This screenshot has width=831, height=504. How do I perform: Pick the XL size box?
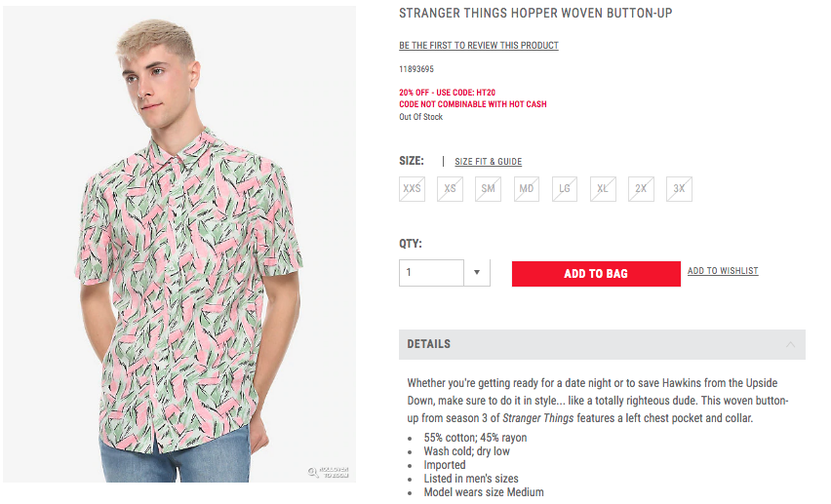pos(603,188)
